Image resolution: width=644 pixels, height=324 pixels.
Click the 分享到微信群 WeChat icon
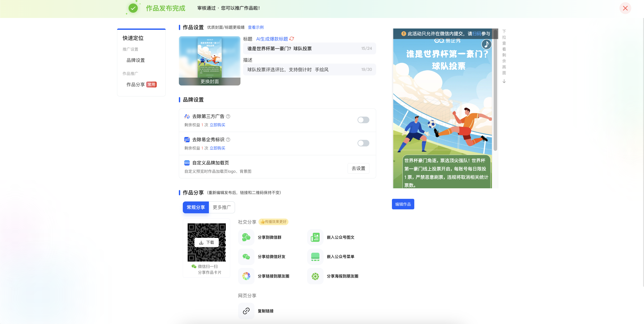point(246,237)
